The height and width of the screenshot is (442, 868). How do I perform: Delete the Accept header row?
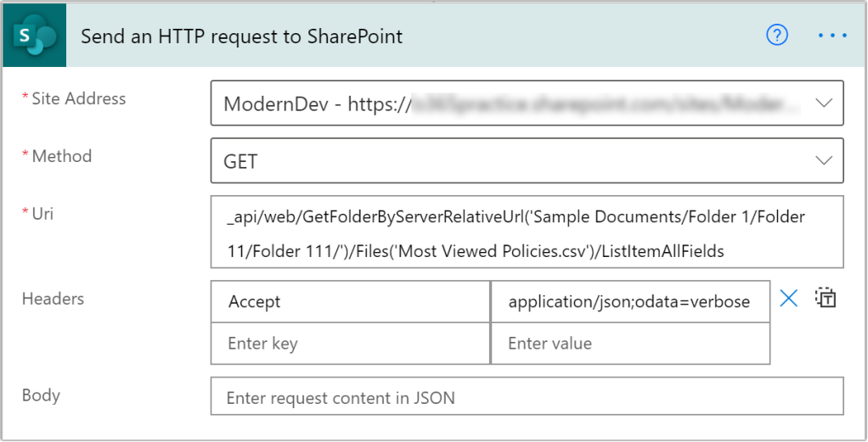coord(789,299)
